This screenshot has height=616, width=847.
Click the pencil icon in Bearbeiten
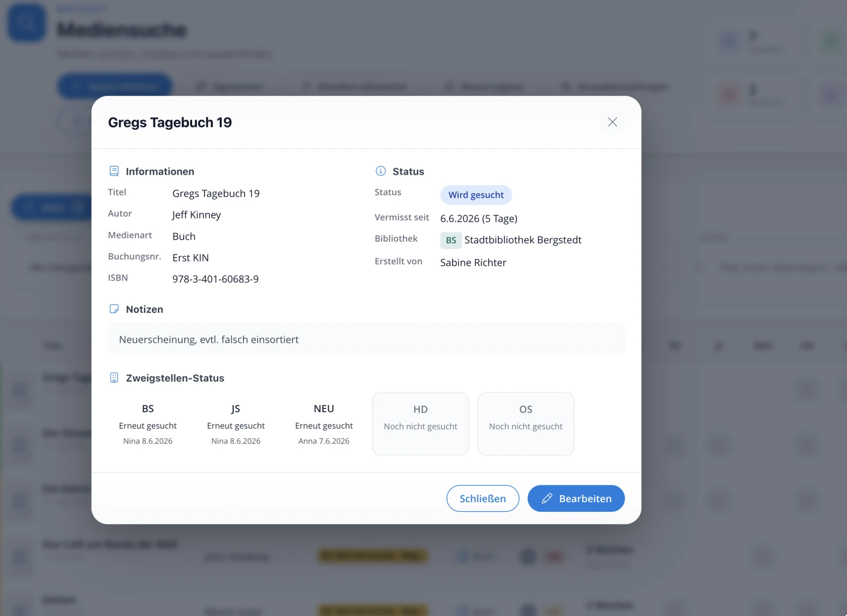(x=547, y=499)
